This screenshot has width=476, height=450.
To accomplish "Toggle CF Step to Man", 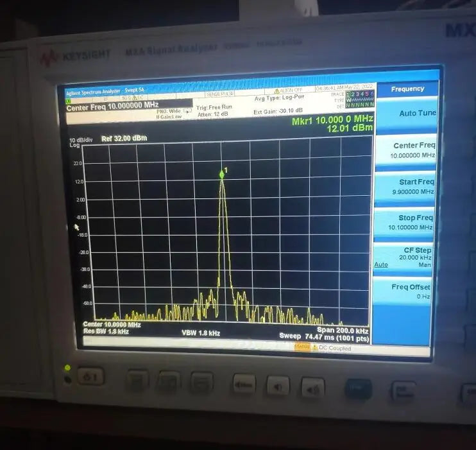I will point(425,264).
